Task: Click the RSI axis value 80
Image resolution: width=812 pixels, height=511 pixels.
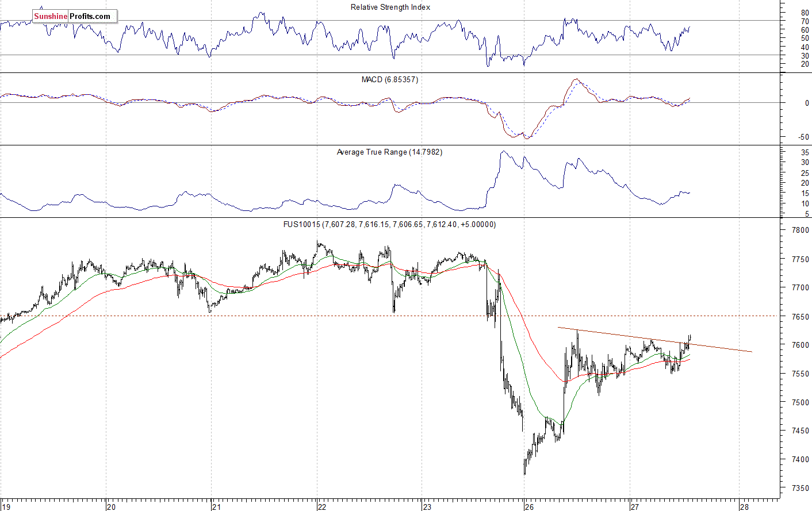Action: coord(805,13)
